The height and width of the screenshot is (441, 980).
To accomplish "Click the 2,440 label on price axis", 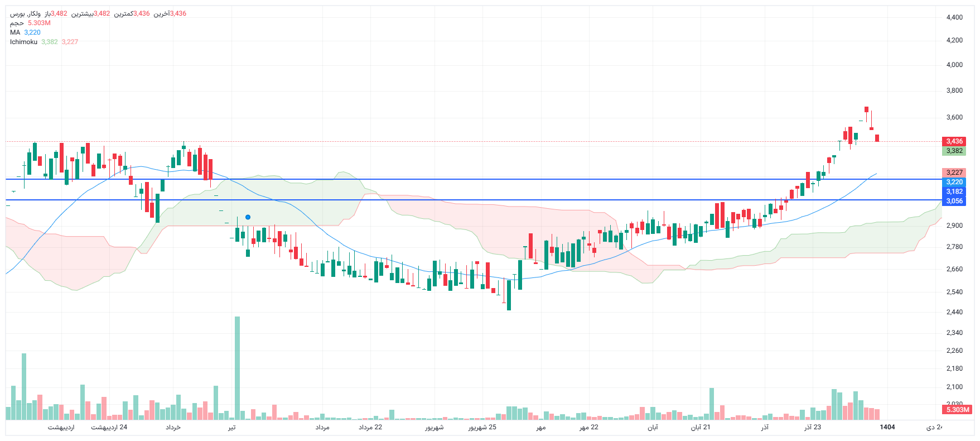I will tap(954, 312).
